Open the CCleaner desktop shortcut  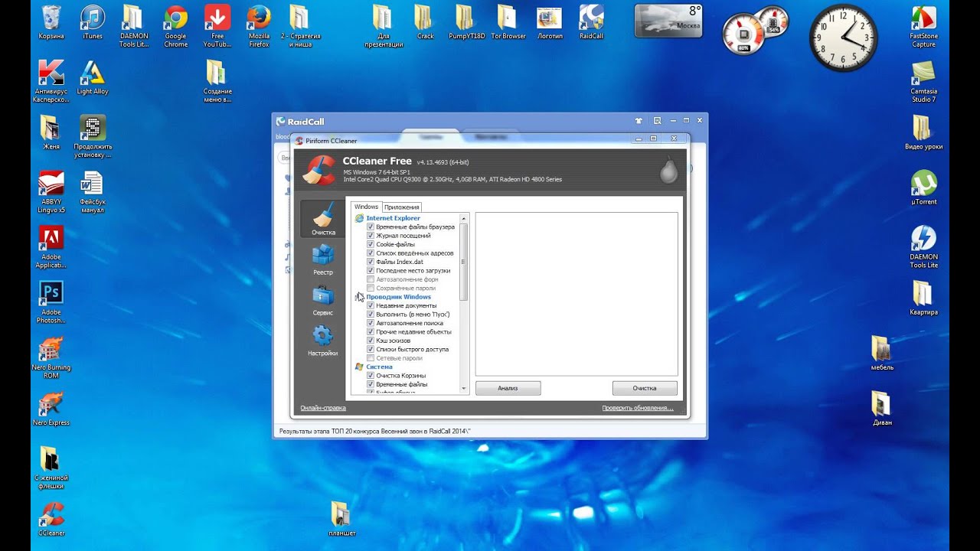(x=51, y=519)
